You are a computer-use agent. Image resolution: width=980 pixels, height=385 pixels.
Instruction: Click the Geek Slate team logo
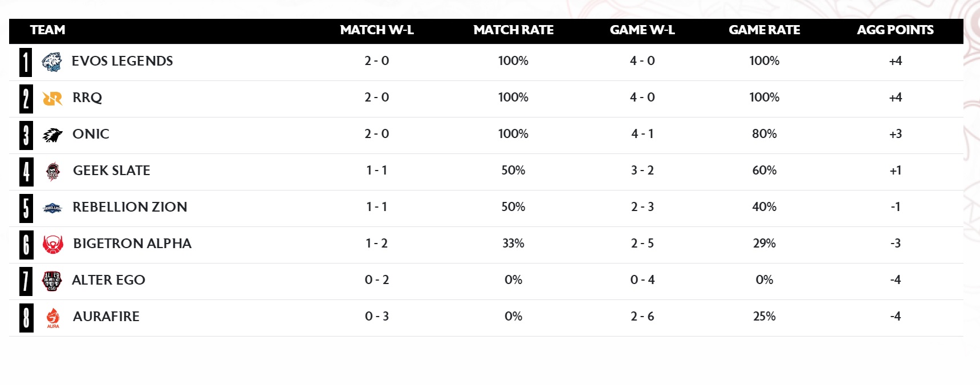pyautogui.click(x=53, y=171)
